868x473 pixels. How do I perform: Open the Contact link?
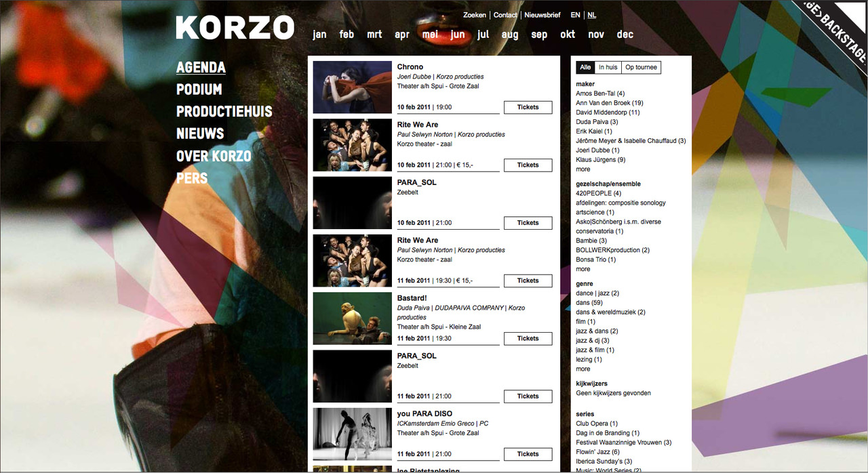(x=505, y=15)
